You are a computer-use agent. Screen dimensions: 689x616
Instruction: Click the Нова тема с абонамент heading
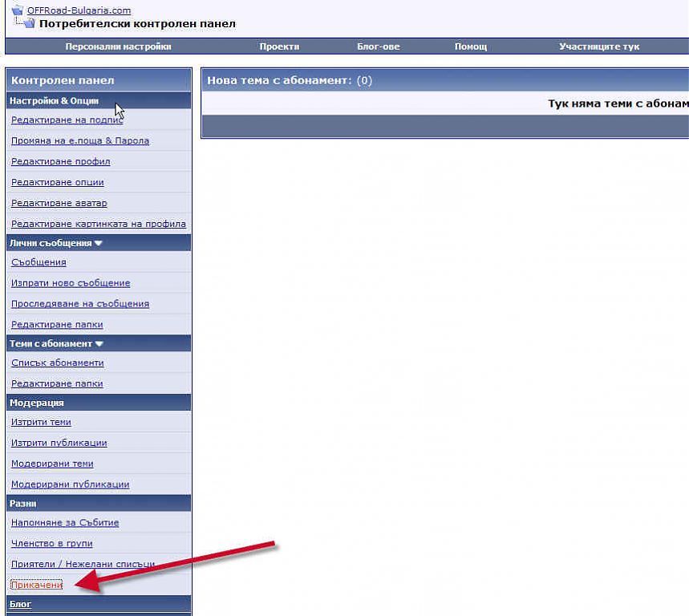(x=290, y=80)
